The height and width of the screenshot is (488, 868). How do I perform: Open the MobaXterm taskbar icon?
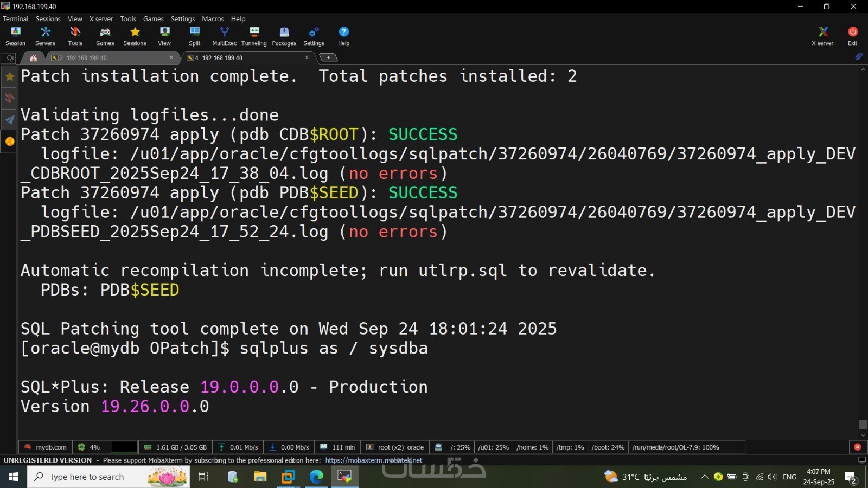point(344,477)
